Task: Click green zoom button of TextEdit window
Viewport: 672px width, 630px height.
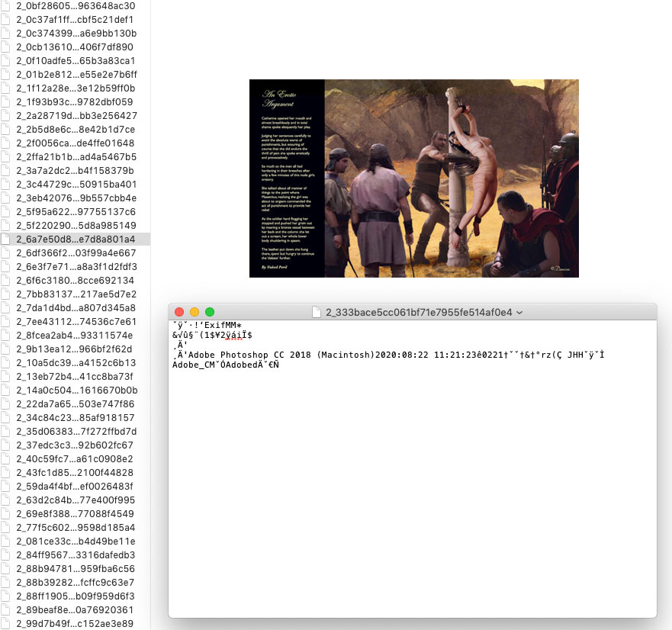Action: coord(210,312)
